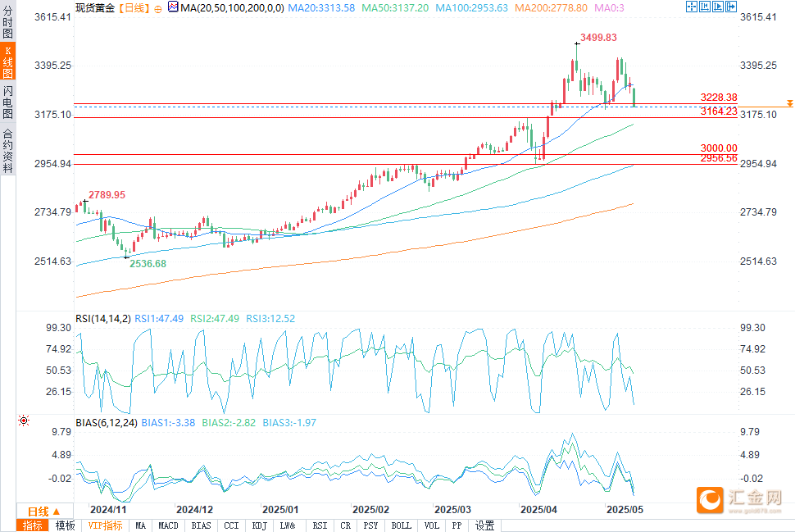Select the 3164.23 horizontal line label
The height and width of the screenshot is (532, 795).
(x=719, y=111)
